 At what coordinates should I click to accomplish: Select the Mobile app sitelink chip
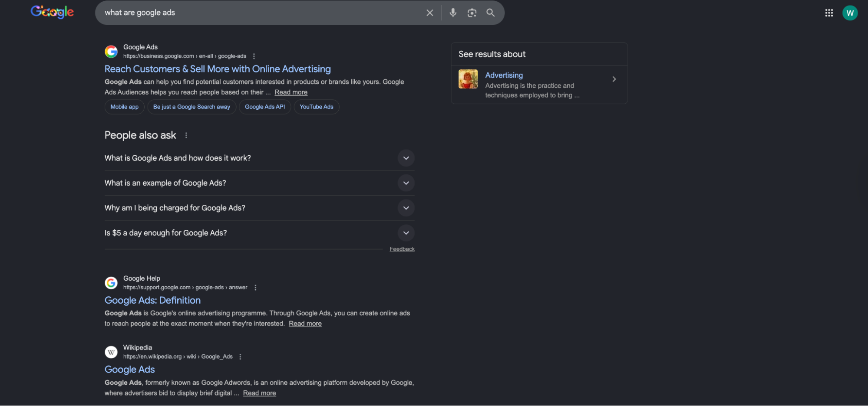click(x=124, y=107)
